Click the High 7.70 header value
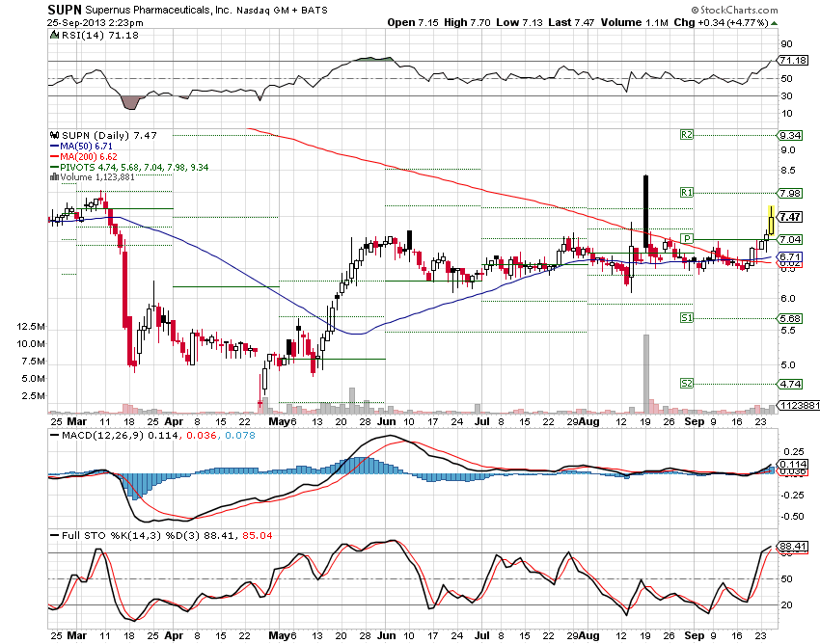The width and height of the screenshot is (820, 644). pyautogui.click(x=467, y=22)
